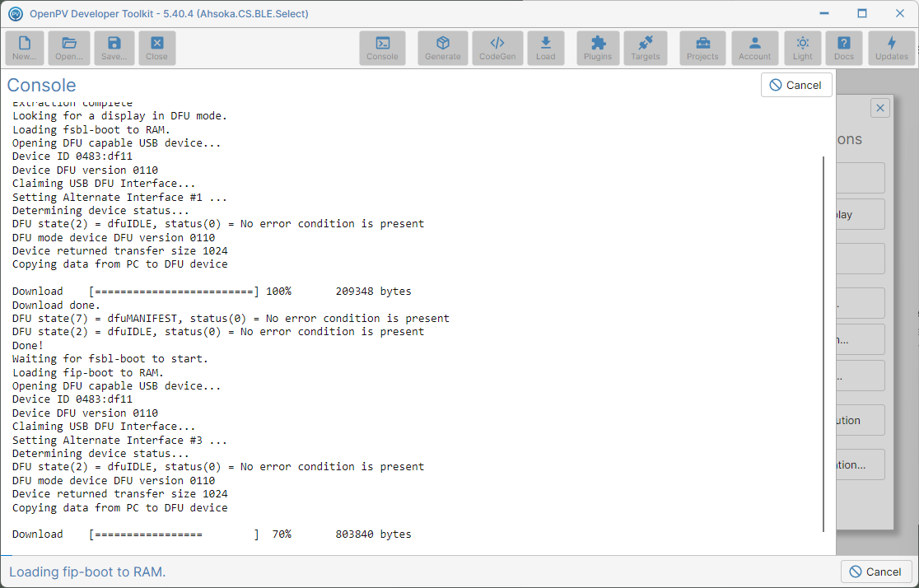This screenshot has width=919, height=588.
Task: Maximize the OpenPV window
Action: coord(861,13)
